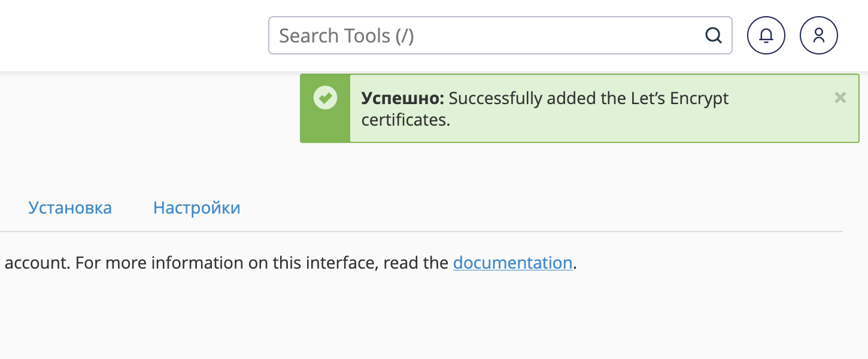
Task: Dismiss the Let's Encrypt success notification
Action: 840,98
